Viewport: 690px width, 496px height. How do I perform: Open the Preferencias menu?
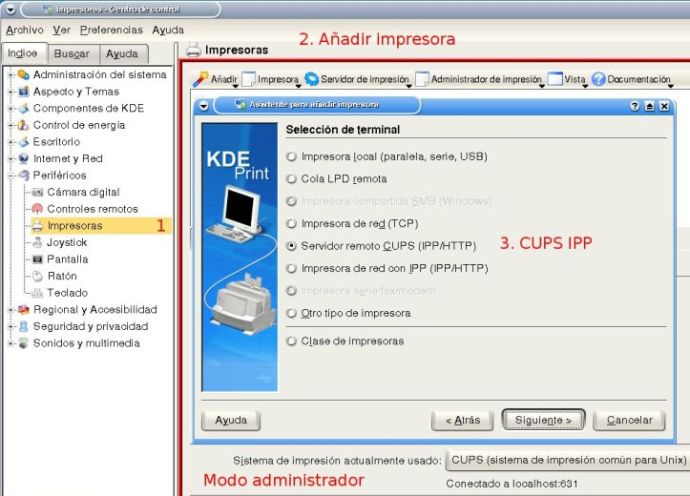click(x=111, y=30)
